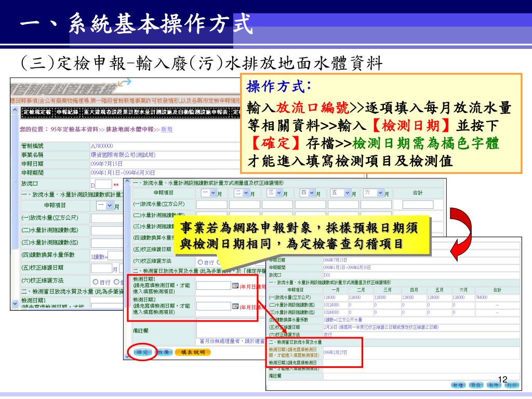The image size is (532, 399).
Task: Click the 管制編號 value A3800000
Action: click(102, 146)
